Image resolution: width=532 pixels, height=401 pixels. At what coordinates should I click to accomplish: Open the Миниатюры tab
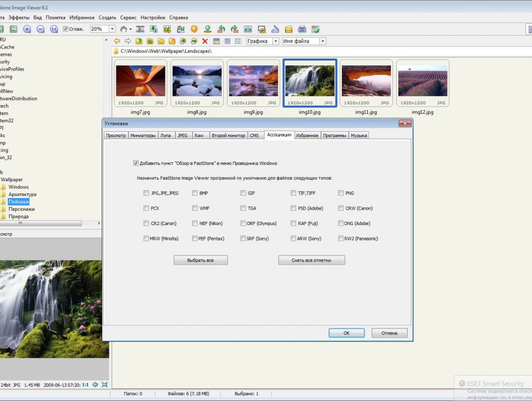point(143,135)
